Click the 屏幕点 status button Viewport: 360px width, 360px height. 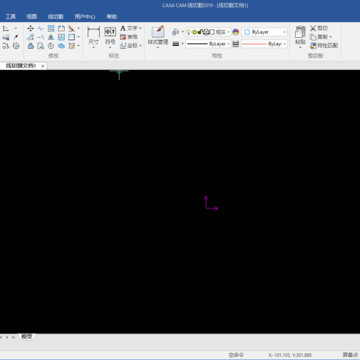pos(351,355)
